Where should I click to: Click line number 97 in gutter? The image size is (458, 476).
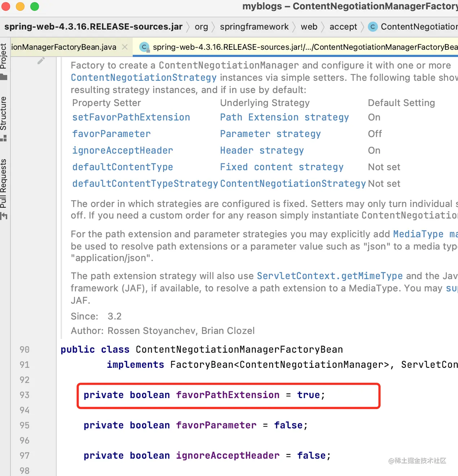point(25,455)
